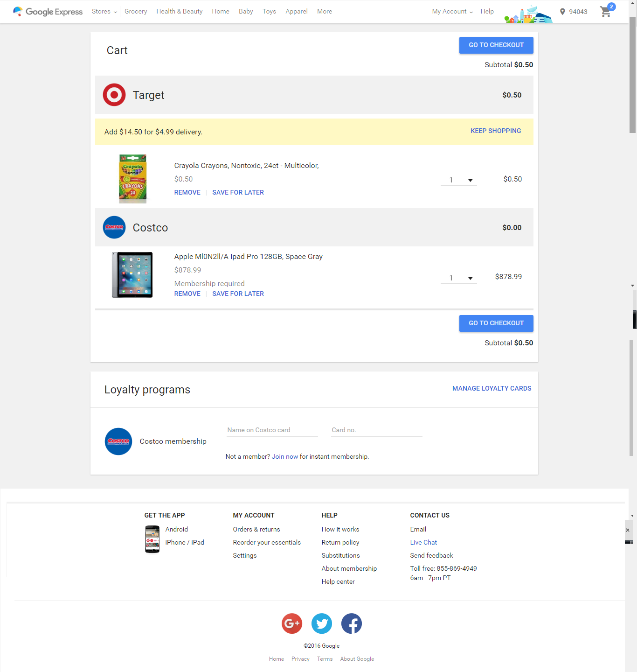Click the Costco membership logo
The height and width of the screenshot is (672, 637).
(118, 441)
